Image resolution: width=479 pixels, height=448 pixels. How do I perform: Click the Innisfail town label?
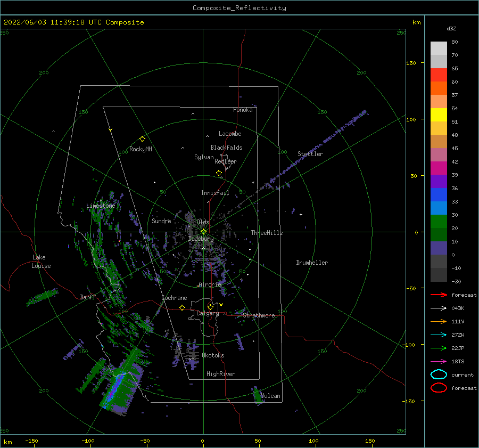215,193
